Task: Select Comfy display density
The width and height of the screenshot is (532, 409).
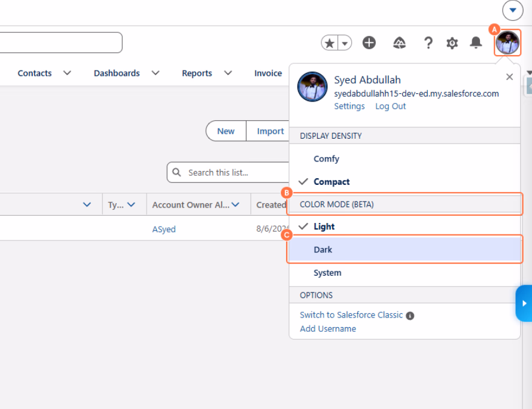Action: (405, 158)
